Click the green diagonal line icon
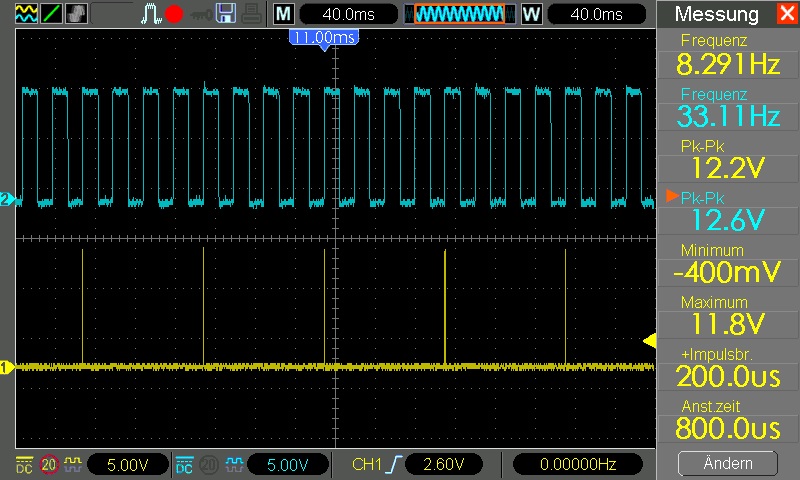 coord(52,14)
